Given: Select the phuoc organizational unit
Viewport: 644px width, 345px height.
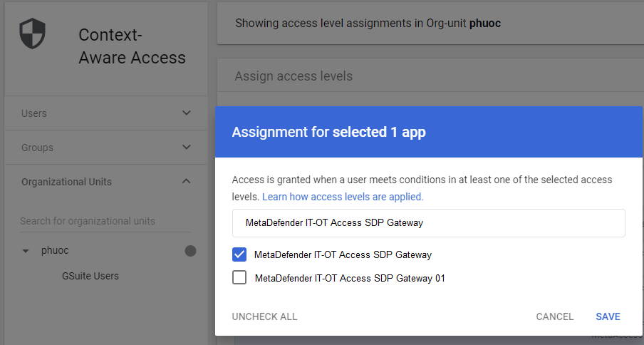Looking at the screenshot, I should 55,251.
